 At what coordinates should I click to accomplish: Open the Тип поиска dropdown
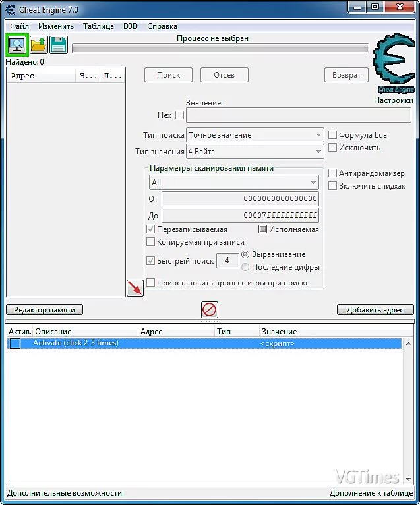pyautogui.click(x=255, y=135)
